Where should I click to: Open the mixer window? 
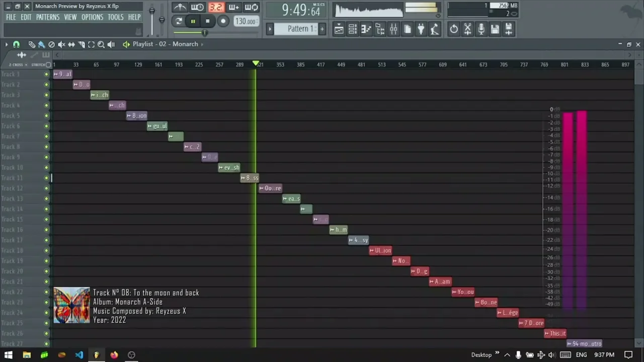tap(393, 29)
